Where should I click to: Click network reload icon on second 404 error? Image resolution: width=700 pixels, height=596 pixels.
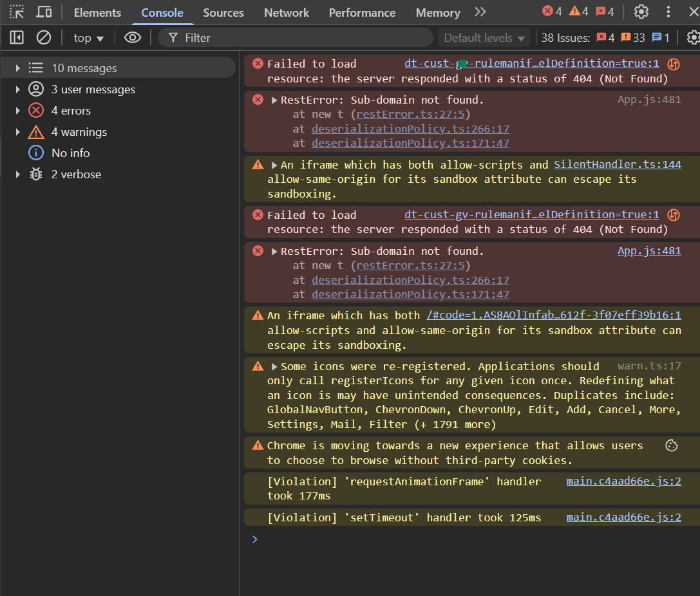[673, 215]
